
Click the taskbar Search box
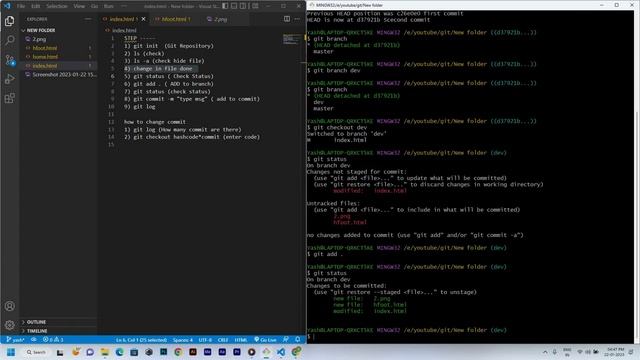[x=36, y=352]
